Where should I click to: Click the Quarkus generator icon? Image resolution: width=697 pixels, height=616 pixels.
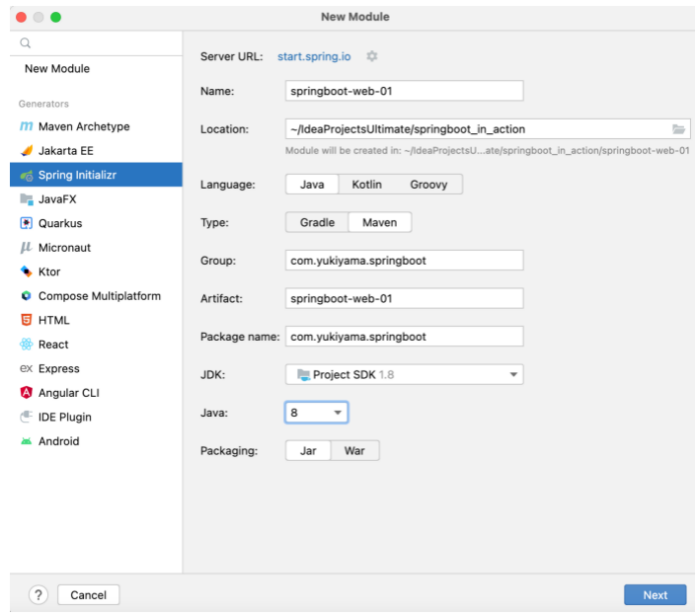click(x=27, y=223)
